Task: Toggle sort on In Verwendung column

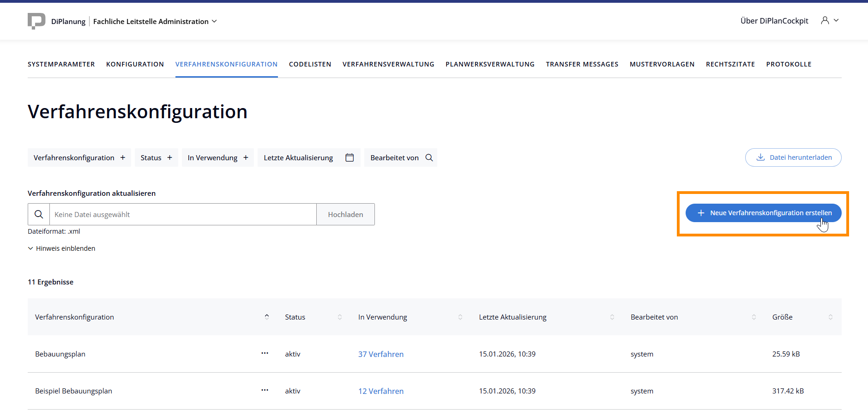Action: tap(460, 317)
